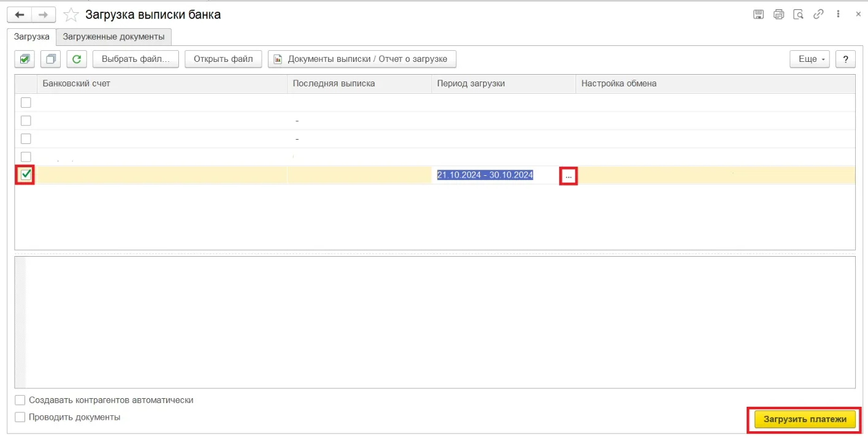Switch to 'Загруженные документы' tab
Screen dimensions: 868x438
coord(113,37)
